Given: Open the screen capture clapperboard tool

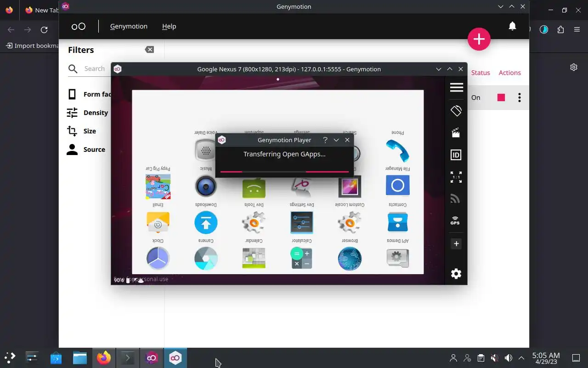Looking at the screenshot, I should 456,133.
